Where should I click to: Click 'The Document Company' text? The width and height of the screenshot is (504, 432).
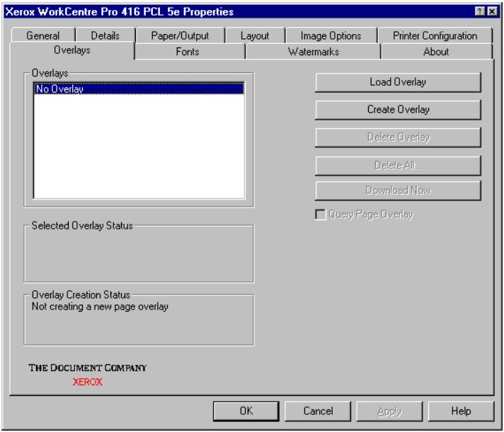(88, 368)
